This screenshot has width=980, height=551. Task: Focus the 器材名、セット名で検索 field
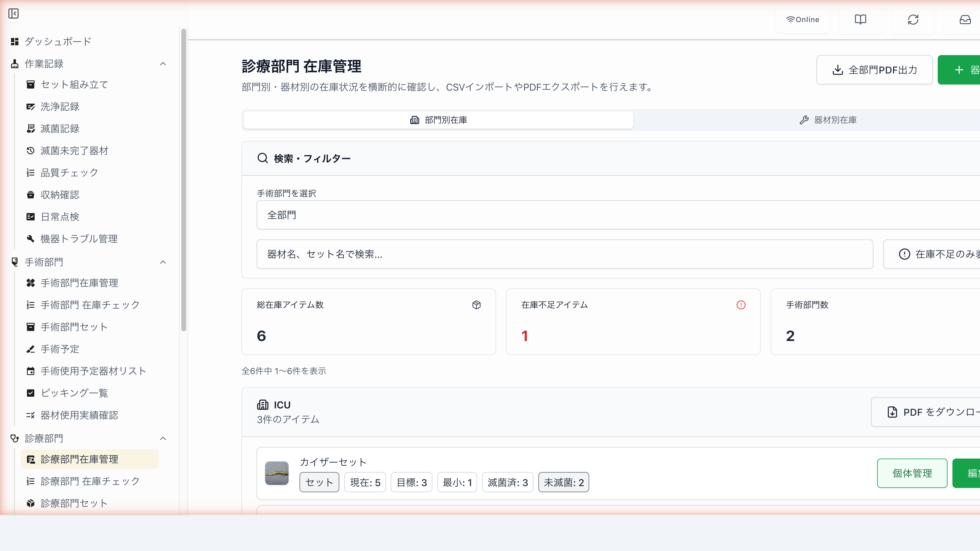[x=565, y=254]
